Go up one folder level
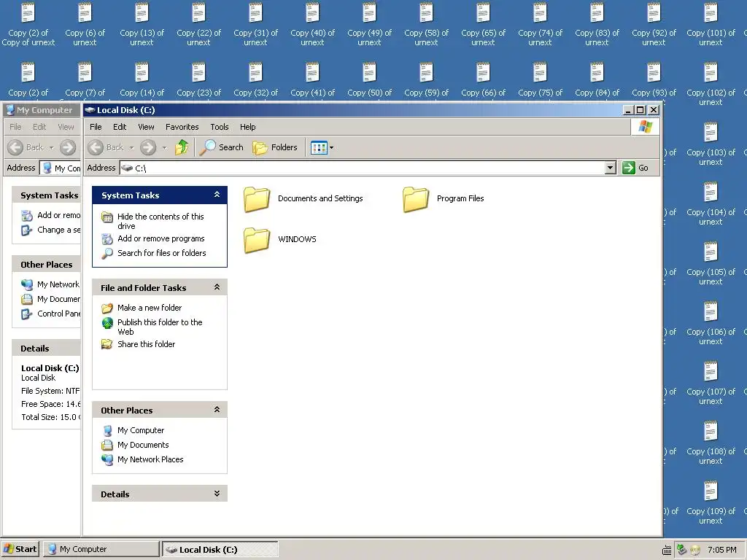This screenshot has height=560, width=747. click(x=182, y=147)
